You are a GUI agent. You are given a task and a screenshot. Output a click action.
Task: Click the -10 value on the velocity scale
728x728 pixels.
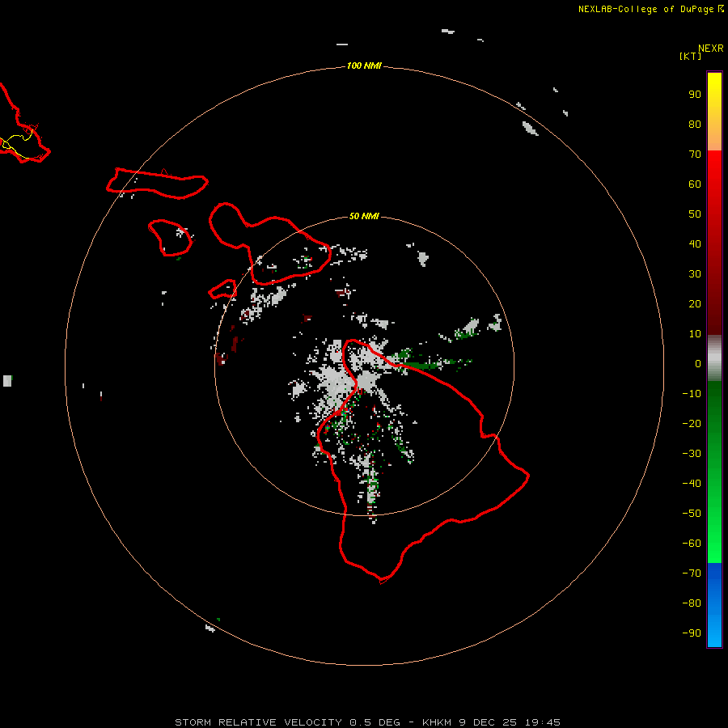(692, 394)
